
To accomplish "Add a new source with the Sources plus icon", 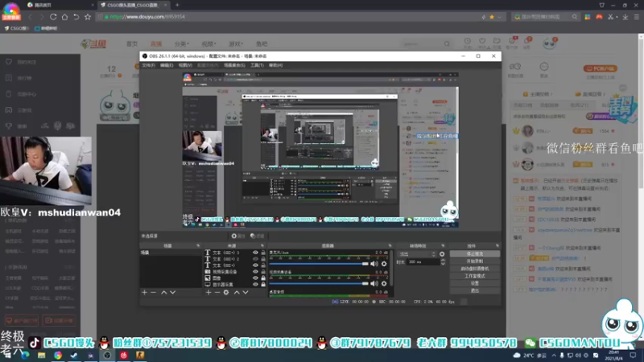I will 208,292.
